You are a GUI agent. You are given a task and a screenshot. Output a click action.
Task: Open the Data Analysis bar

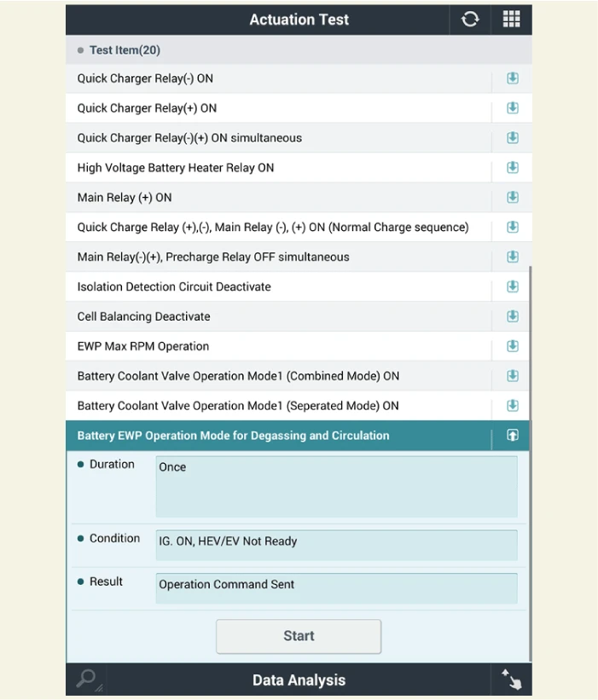(x=299, y=680)
